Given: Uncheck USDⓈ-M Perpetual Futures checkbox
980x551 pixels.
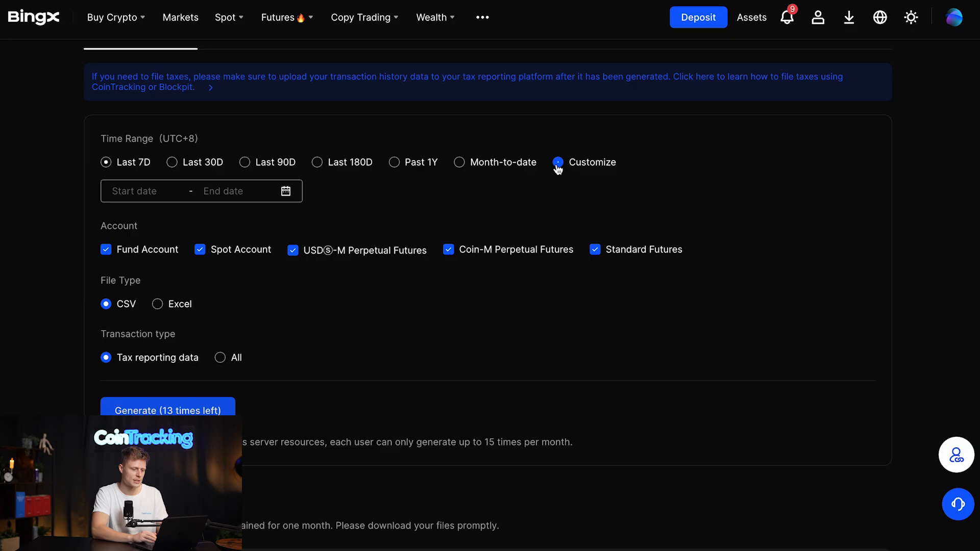Looking at the screenshot, I should 292,250.
